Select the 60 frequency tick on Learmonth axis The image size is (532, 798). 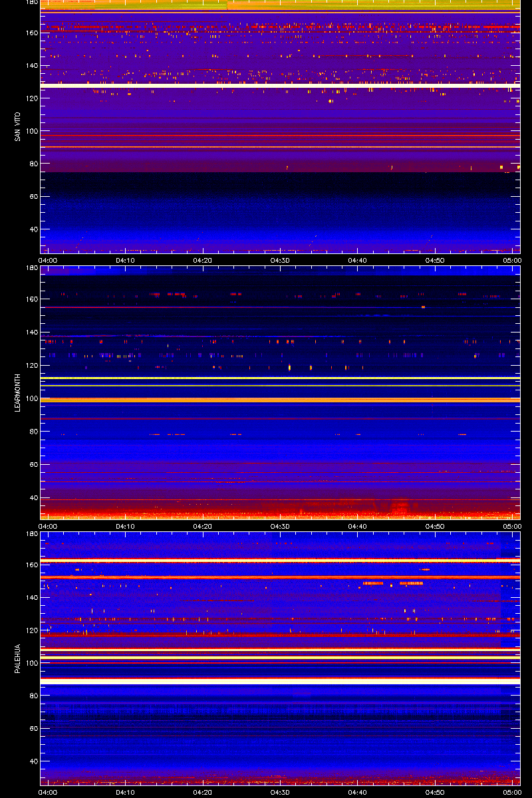33,464
